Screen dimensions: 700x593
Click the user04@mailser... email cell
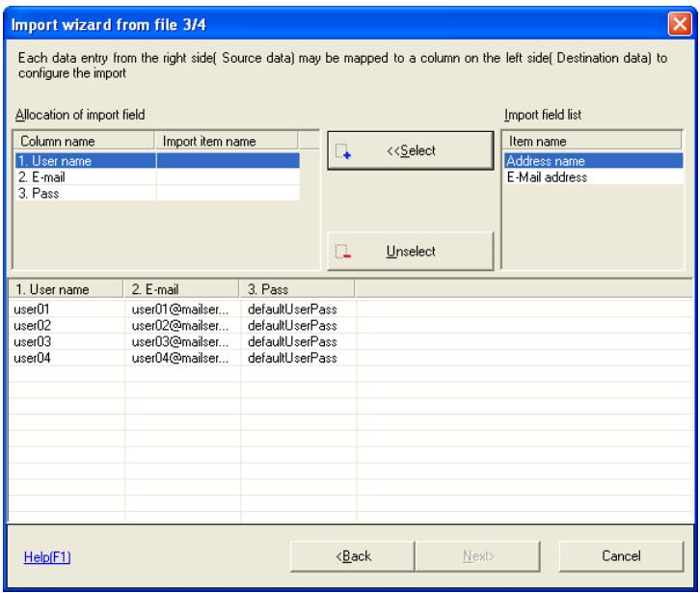click(x=182, y=358)
